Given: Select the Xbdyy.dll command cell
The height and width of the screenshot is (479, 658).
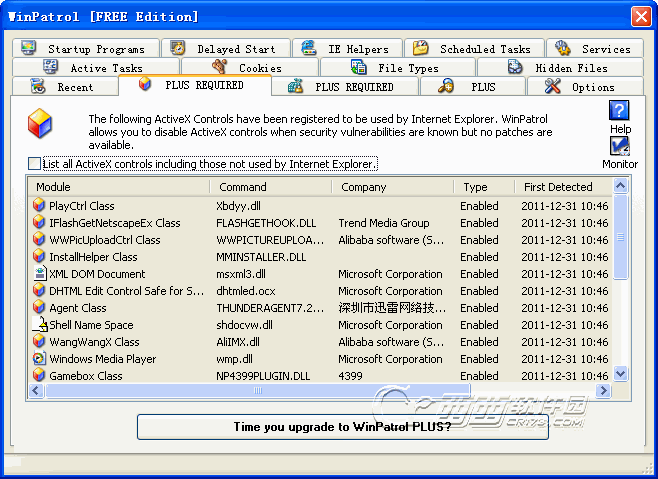Looking at the screenshot, I should point(238,206).
